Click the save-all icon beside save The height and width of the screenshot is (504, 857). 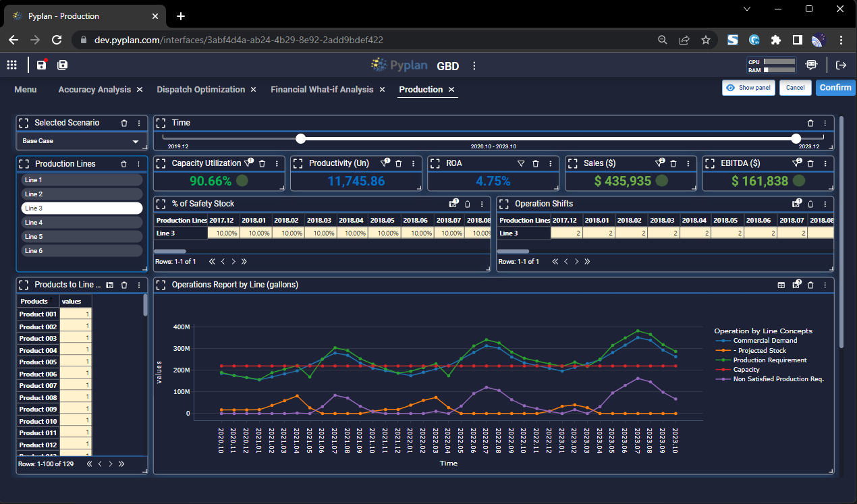pos(63,65)
